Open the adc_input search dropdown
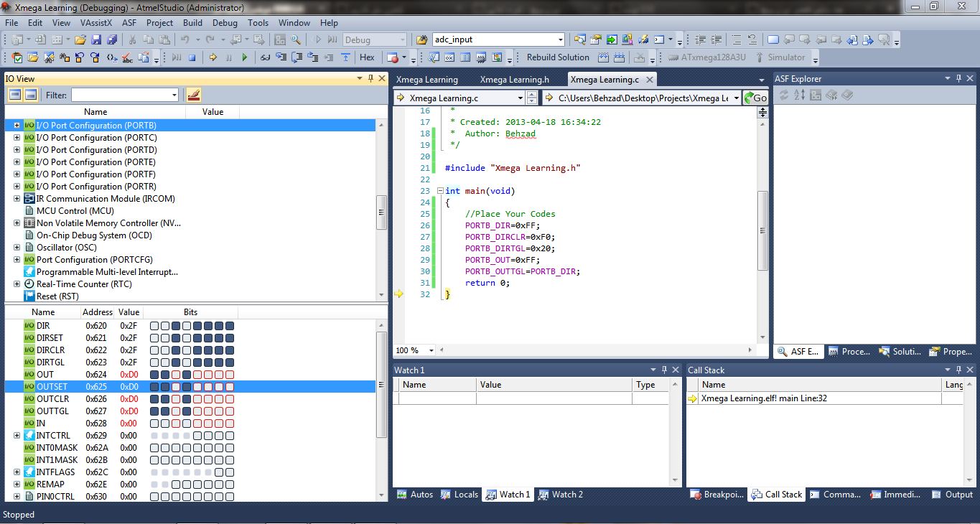Viewport: 980px width, 524px height. pos(561,39)
